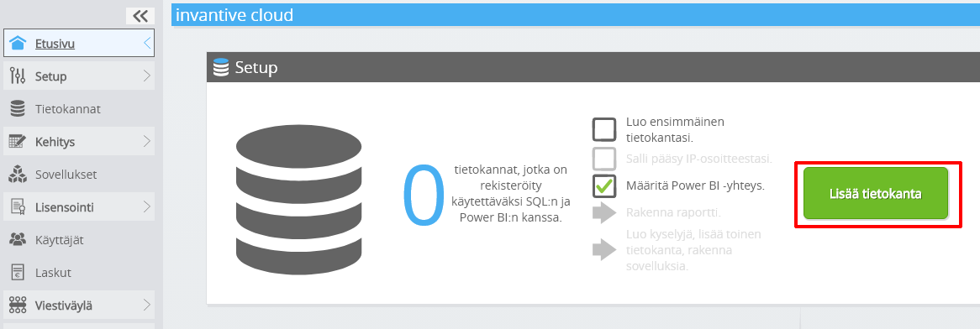Uncheck 'Määritä Power BI -yhteys' checkbox
Viewport: 980px width, 329px height.
coord(604,186)
